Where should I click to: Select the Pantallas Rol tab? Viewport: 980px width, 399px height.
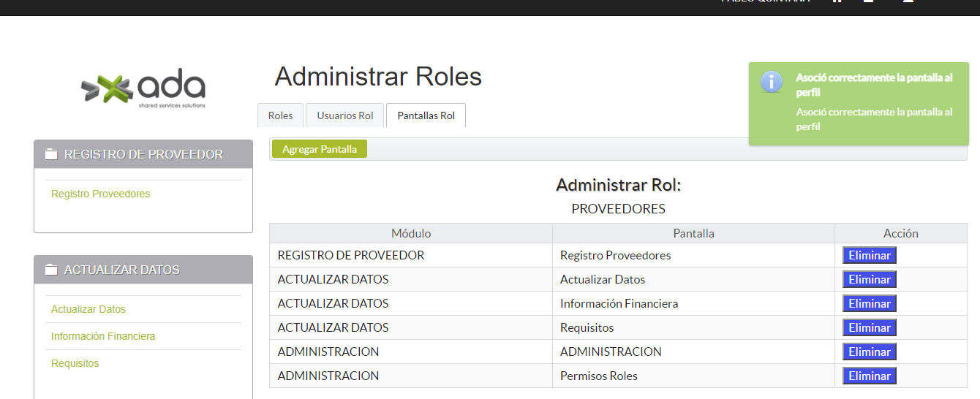(x=426, y=115)
